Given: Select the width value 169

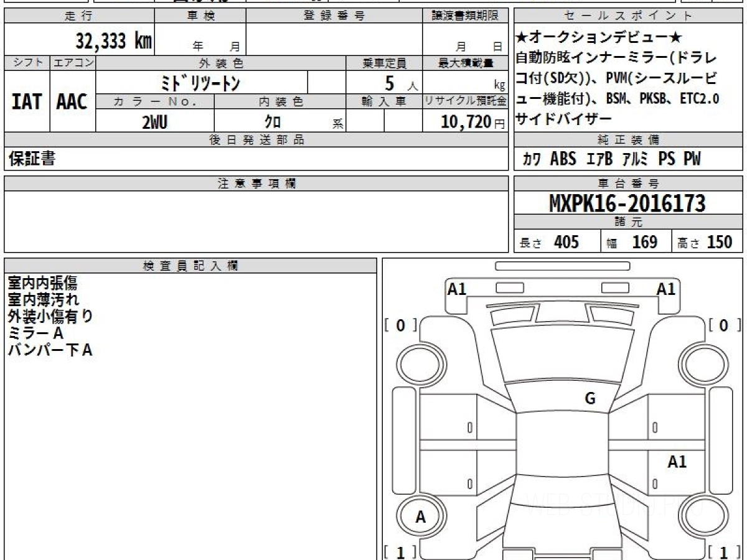Looking at the screenshot, I should (645, 242).
